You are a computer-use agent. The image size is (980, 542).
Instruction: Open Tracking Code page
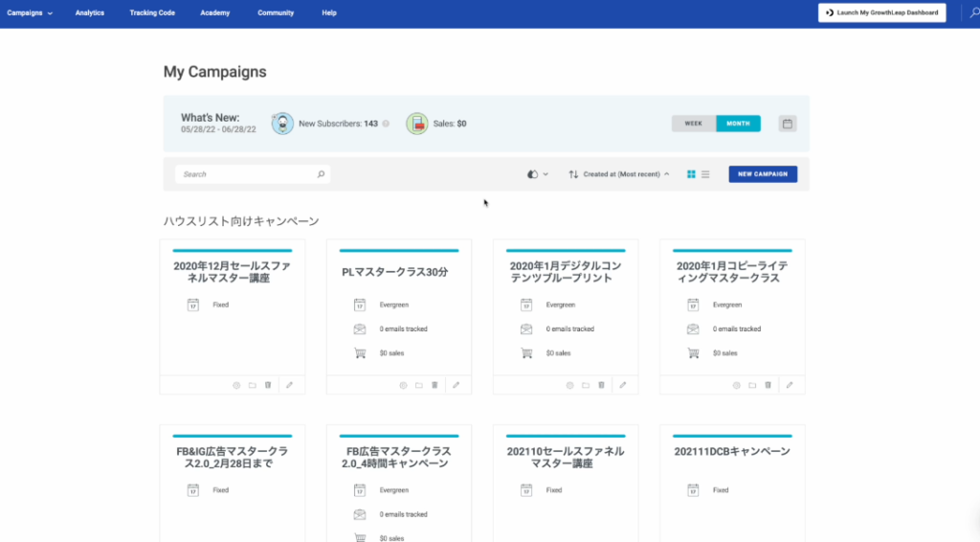coord(152,12)
